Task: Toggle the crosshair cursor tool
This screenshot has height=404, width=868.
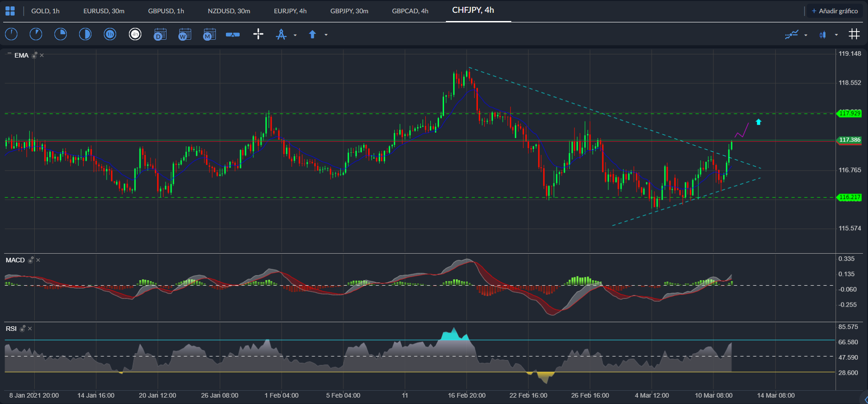Action: point(258,34)
